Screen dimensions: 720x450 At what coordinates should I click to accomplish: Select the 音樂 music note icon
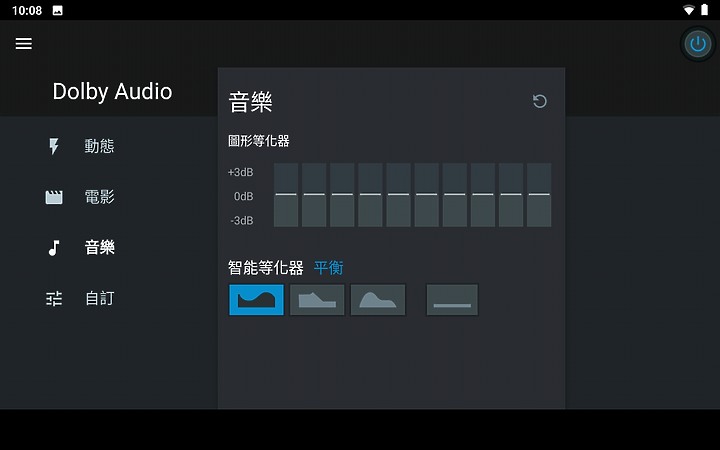[54, 248]
